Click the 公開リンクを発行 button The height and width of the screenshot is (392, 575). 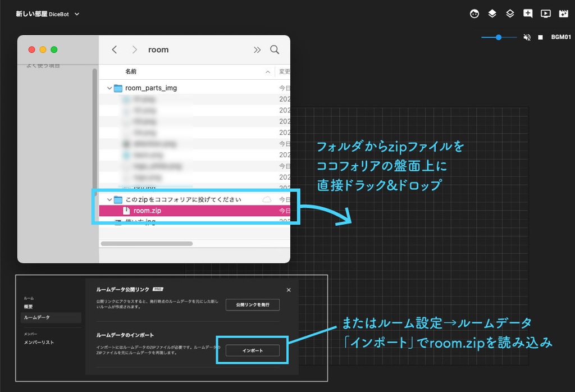coord(252,304)
